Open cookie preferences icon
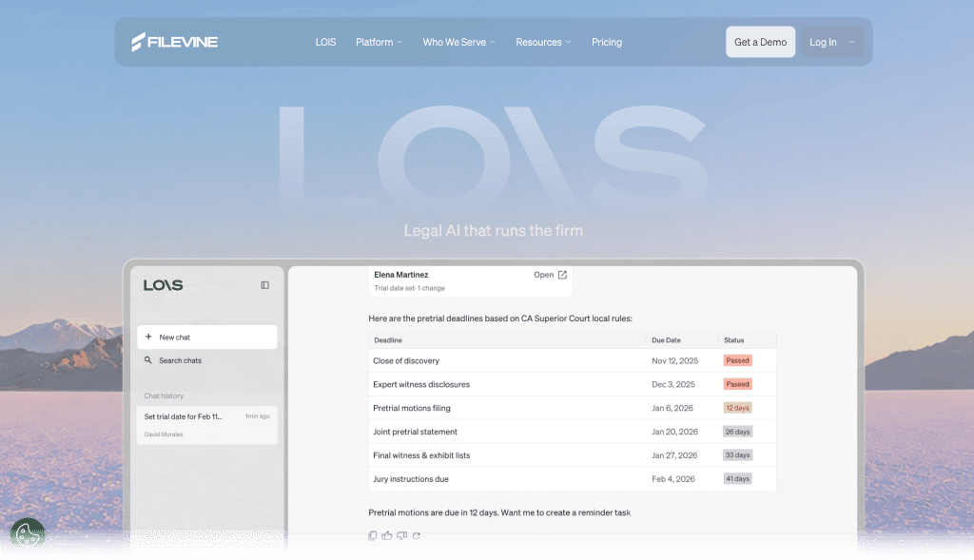 (x=28, y=534)
